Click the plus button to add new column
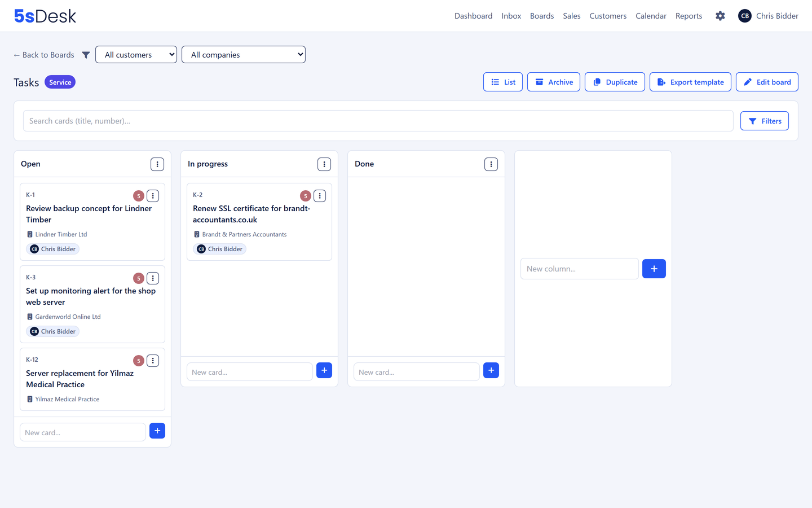Image resolution: width=812 pixels, height=508 pixels. click(x=654, y=269)
